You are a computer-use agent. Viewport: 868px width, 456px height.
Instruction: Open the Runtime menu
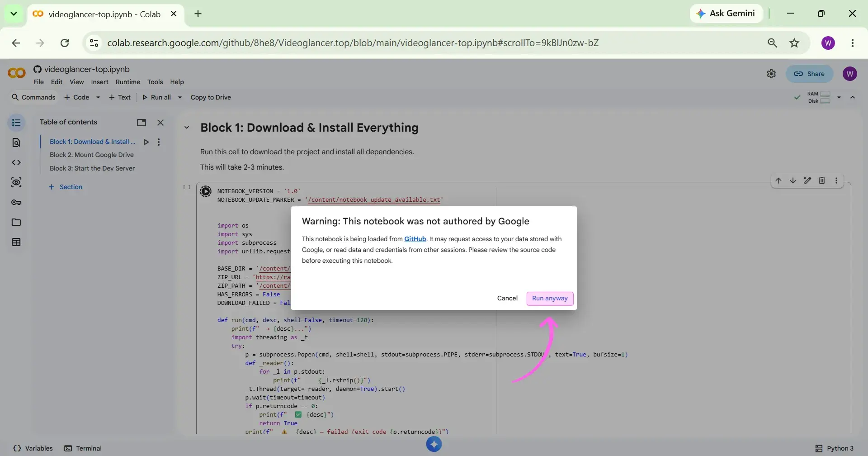[127, 82]
